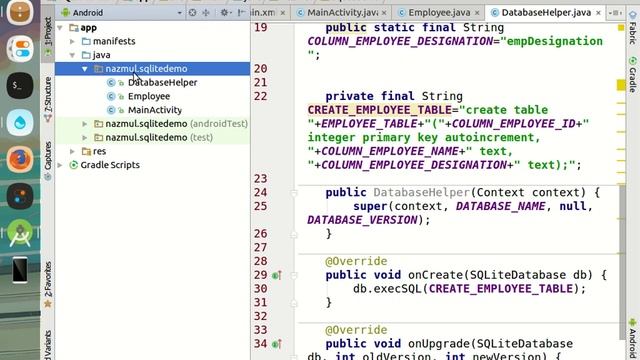
Task: Collapse the selected nazmul.sqlitedemo package
Action: coord(85,69)
